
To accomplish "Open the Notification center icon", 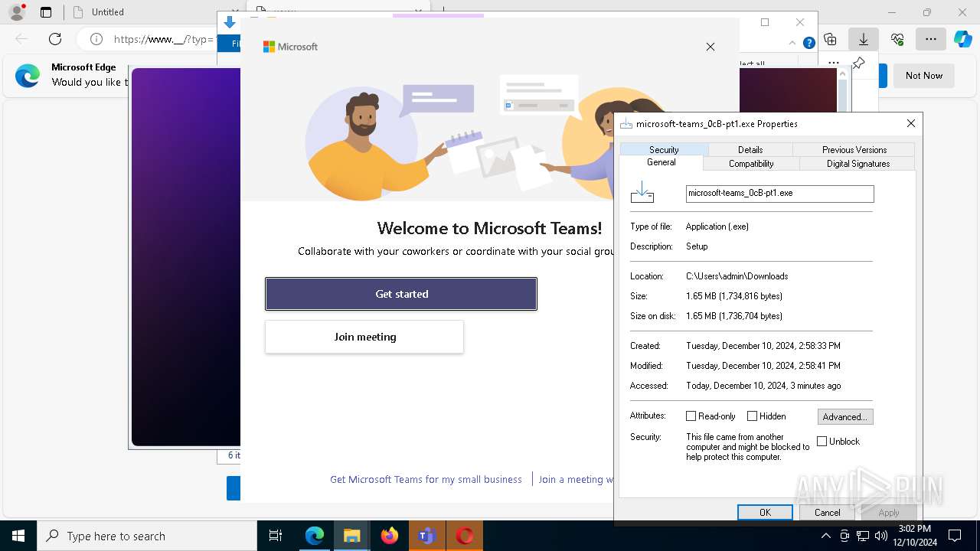I will click(955, 536).
